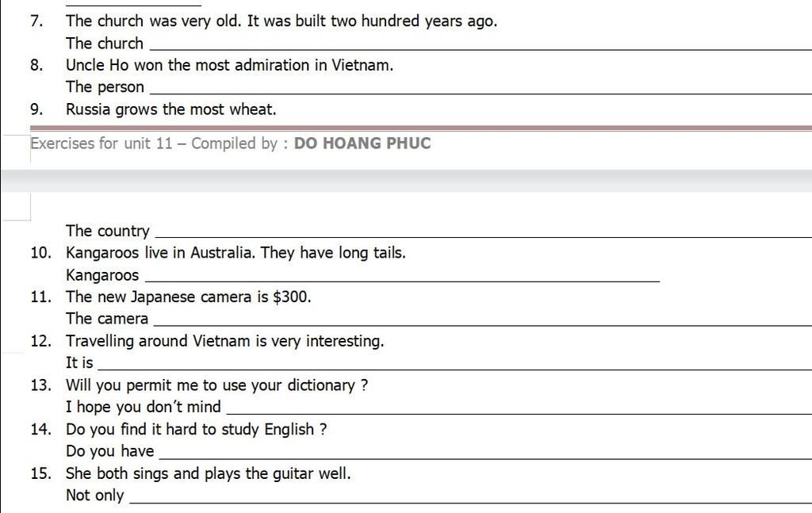Click the blank after "Kangaroos"
This screenshot has width=812, height=513.
click(402, 277)
